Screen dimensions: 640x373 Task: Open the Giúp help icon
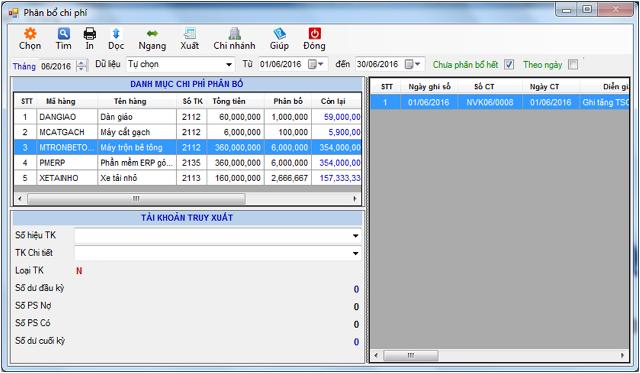point(279,33)
